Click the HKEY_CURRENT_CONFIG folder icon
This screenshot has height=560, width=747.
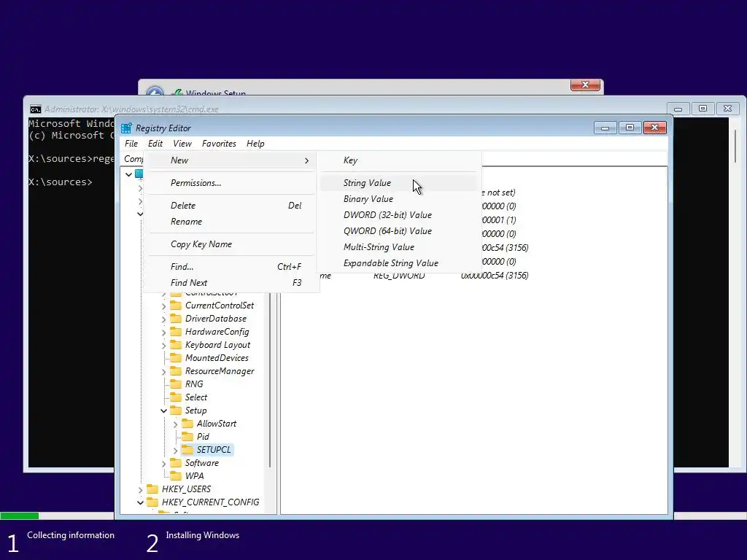point(152,502)
